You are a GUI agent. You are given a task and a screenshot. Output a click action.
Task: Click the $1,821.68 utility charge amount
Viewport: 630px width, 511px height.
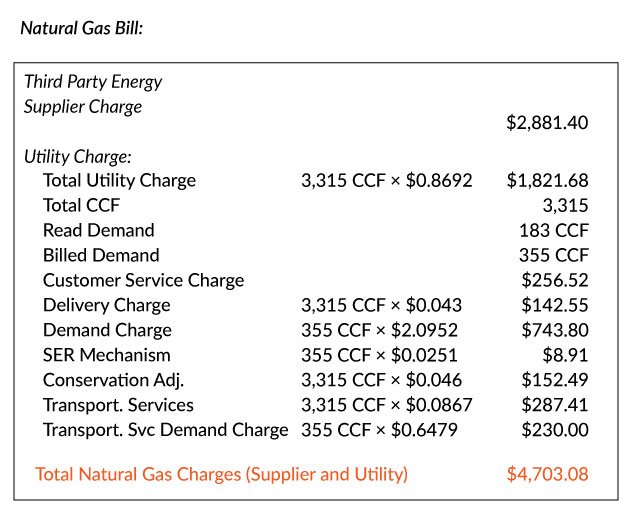[547, 181]
